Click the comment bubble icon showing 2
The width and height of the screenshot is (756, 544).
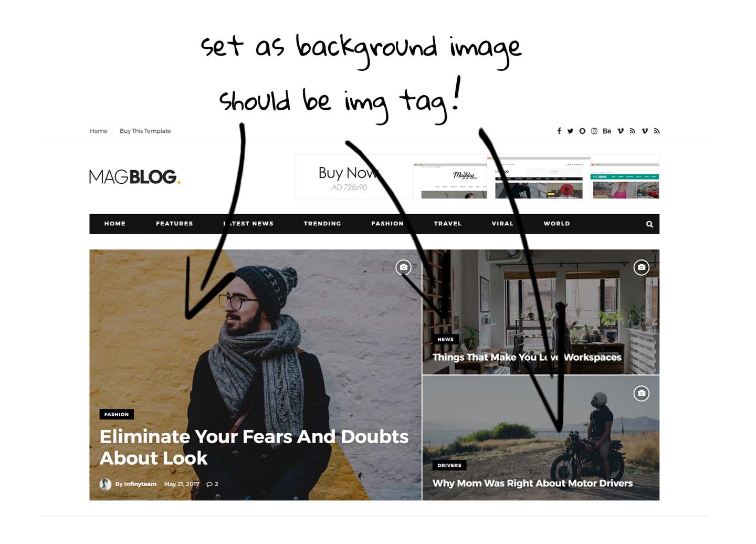coord(209,484)
